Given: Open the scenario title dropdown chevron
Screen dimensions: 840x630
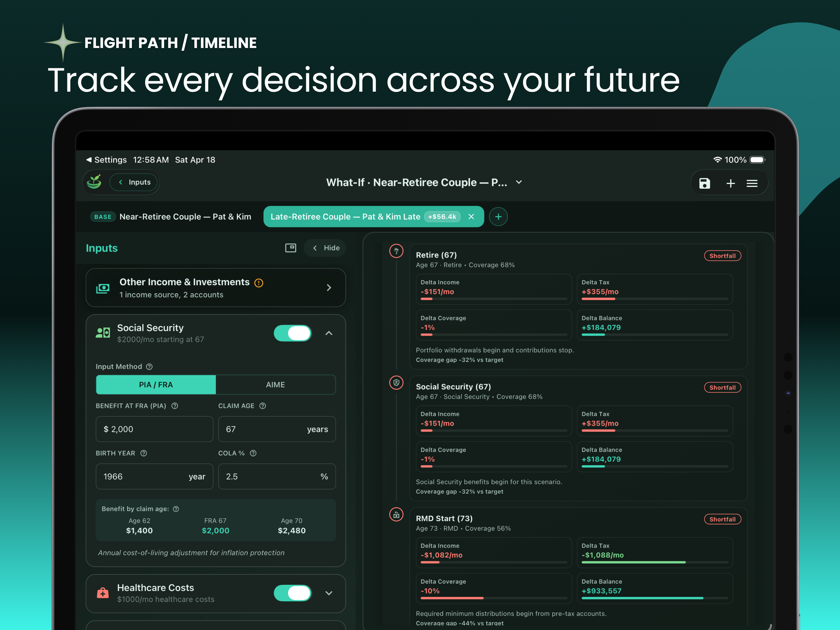Looking at the screenshot, I should click(519, 182).
